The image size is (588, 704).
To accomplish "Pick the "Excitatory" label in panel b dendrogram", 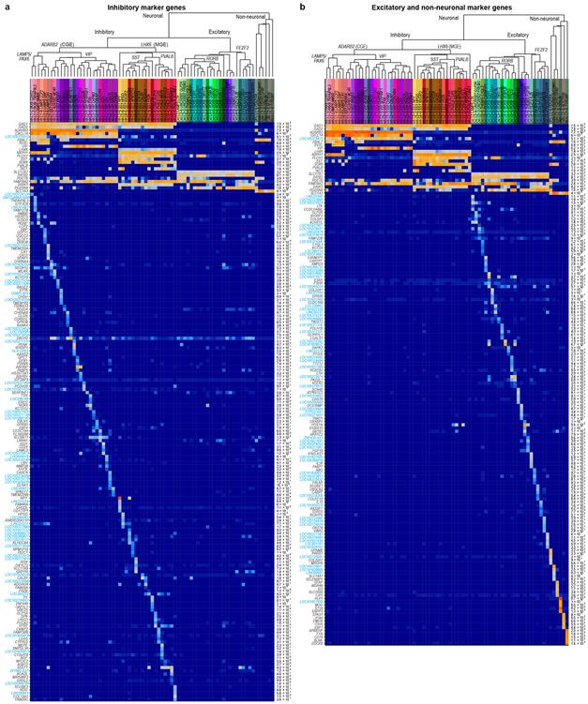I will click(x=518, y=35).
